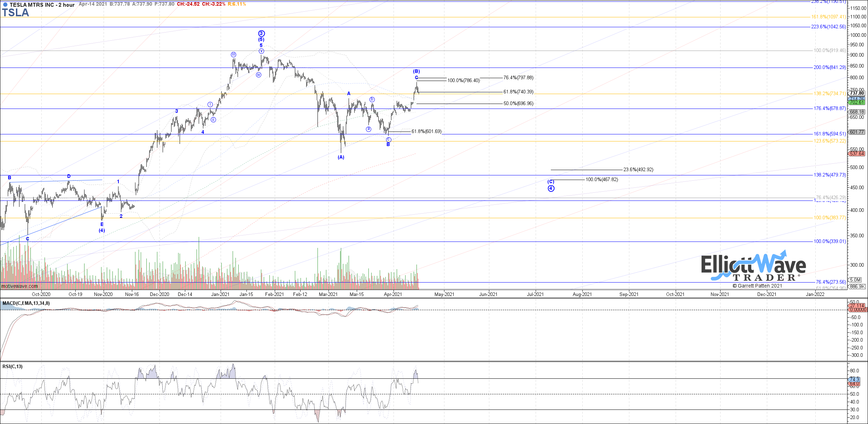This screenshot has height=424, width=868.
Task: Click the 100.0%(786.40) retracement label
Action: click(x=464, y=80)
